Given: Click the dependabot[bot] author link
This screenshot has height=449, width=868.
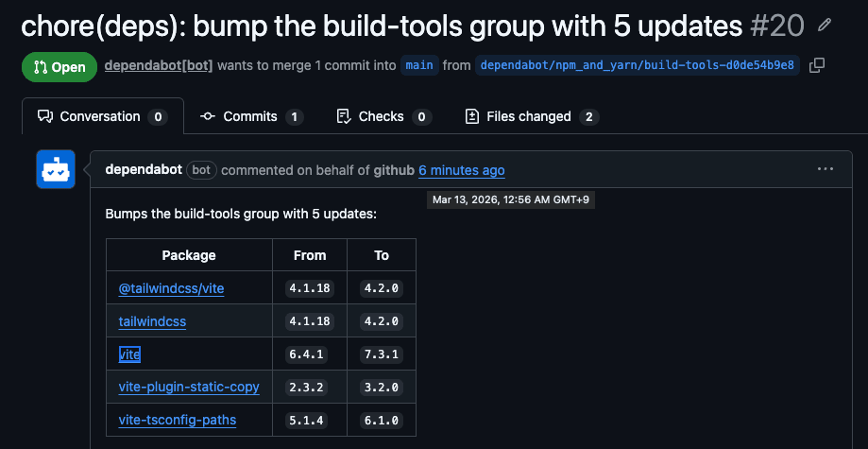Looking at the screenshot, I should pos(159,66).
